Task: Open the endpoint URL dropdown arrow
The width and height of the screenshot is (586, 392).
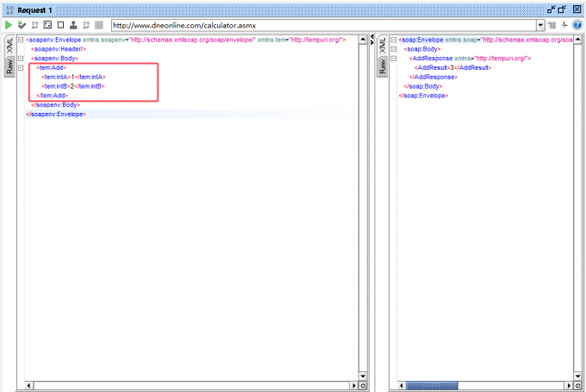Action: pyautogui.click(x=540, y=25)
